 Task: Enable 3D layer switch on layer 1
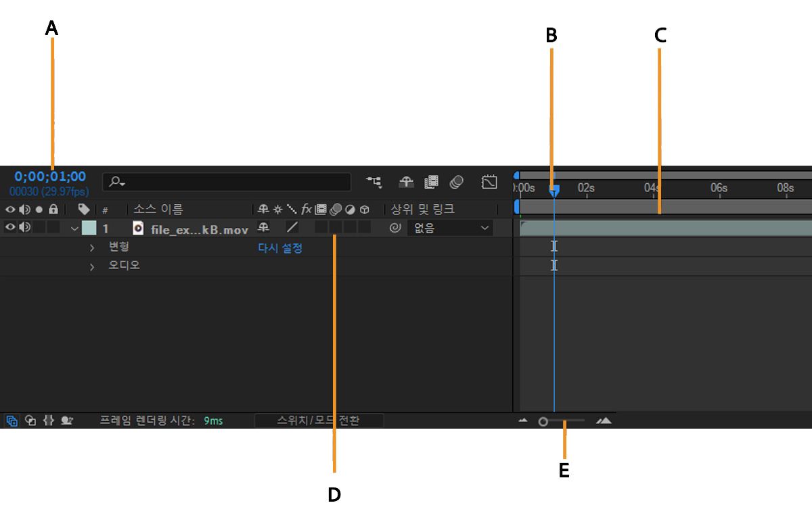pyautogui.click(x=364, y=228)
